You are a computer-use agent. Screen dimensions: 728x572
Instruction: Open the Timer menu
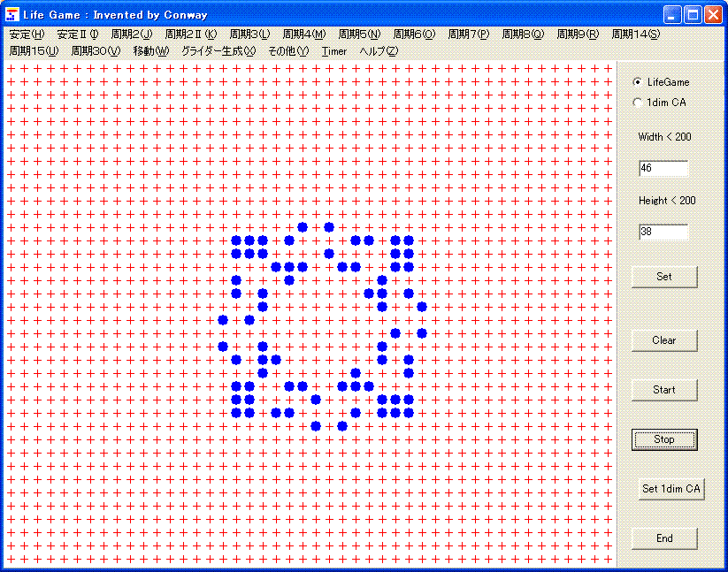point(334,51)
